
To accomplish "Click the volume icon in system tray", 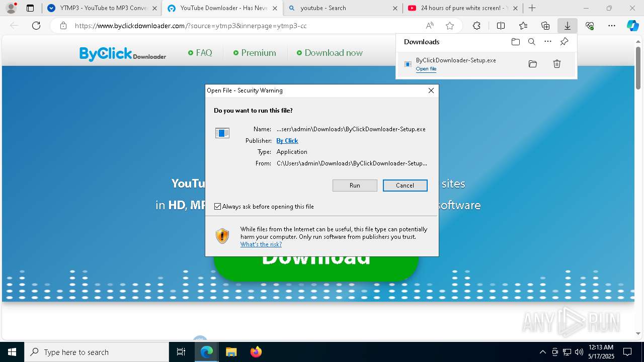I will tap(579, 352).
